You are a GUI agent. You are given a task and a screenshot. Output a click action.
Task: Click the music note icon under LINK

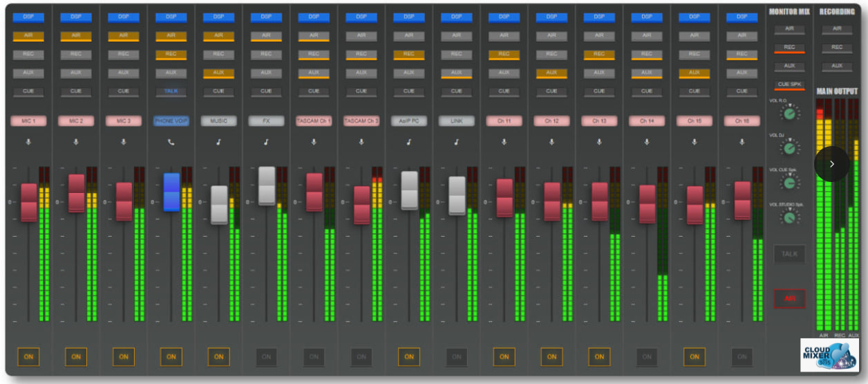click(456, 143)
